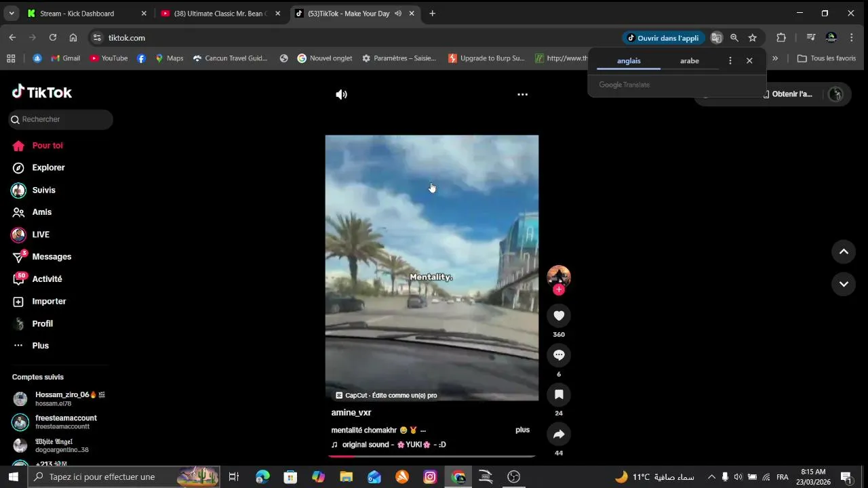Open video three-dots options menu
Viewport: 868px width, 488px height.
pyautogui.click(x=522, y=95)
